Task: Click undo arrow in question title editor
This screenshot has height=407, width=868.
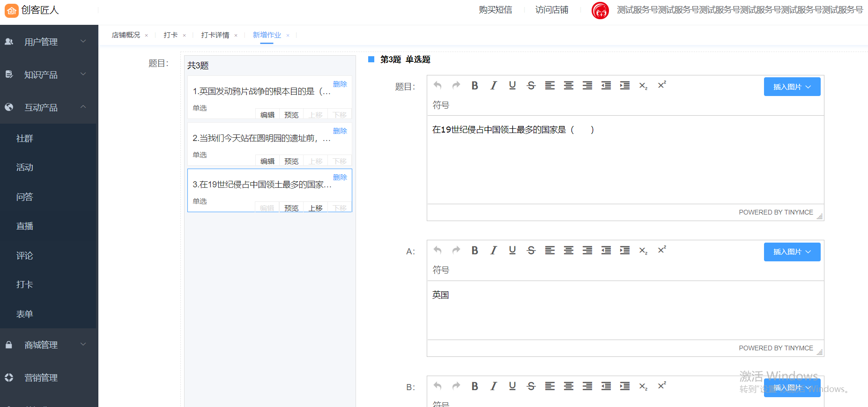Action: point(437,85)
